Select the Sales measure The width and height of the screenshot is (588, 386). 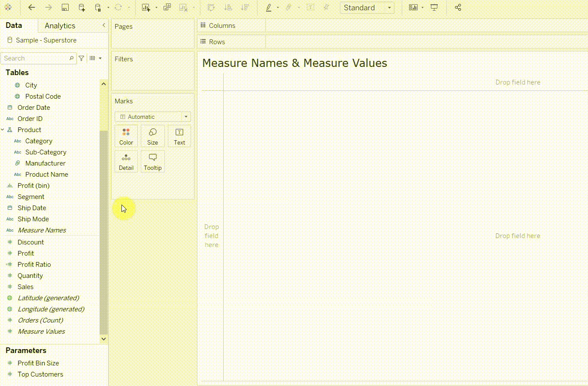coord(25,286)
